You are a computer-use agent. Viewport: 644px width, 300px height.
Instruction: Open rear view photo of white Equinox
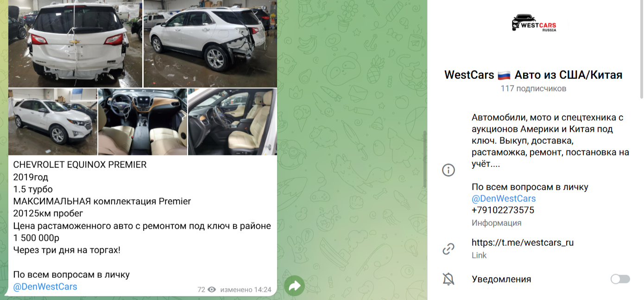point(75,44)
